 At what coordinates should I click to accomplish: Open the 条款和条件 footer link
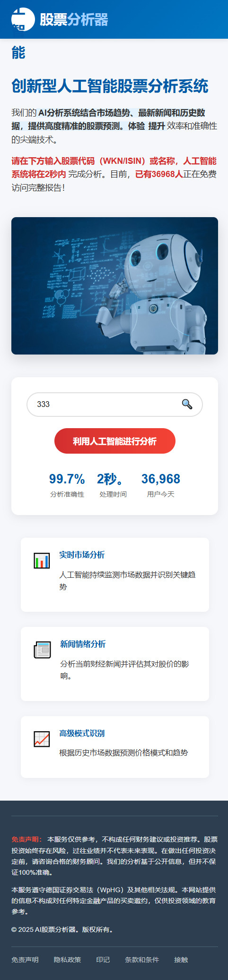142,960
